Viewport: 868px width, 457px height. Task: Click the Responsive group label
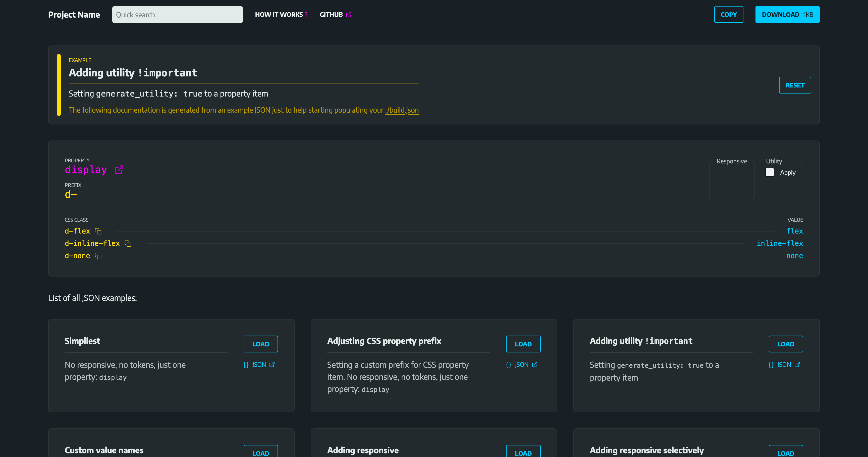(732, 161)
